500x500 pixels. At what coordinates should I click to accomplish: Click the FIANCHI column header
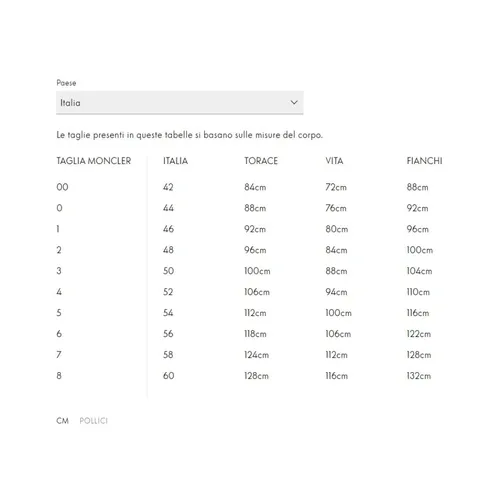point(424,161)
